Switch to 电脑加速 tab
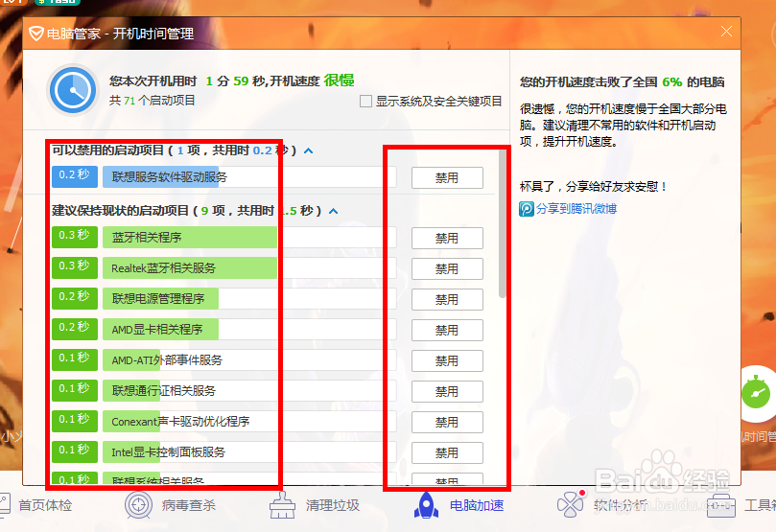 (477, 505)
